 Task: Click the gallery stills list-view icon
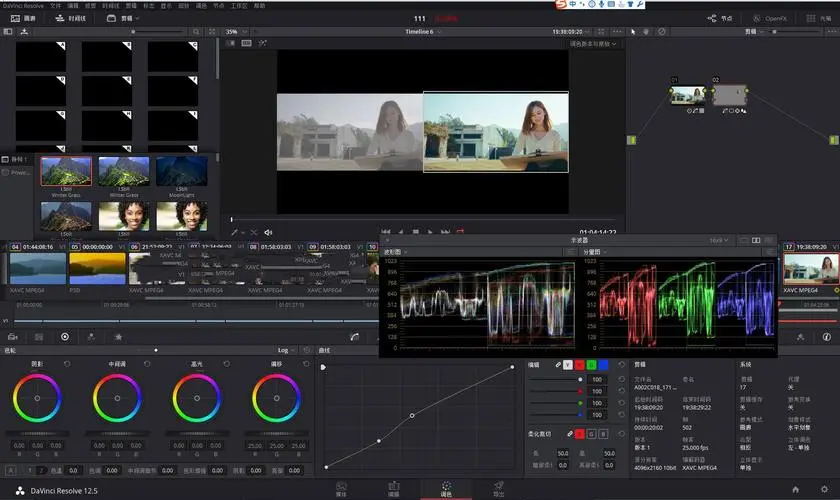point(8,32)
